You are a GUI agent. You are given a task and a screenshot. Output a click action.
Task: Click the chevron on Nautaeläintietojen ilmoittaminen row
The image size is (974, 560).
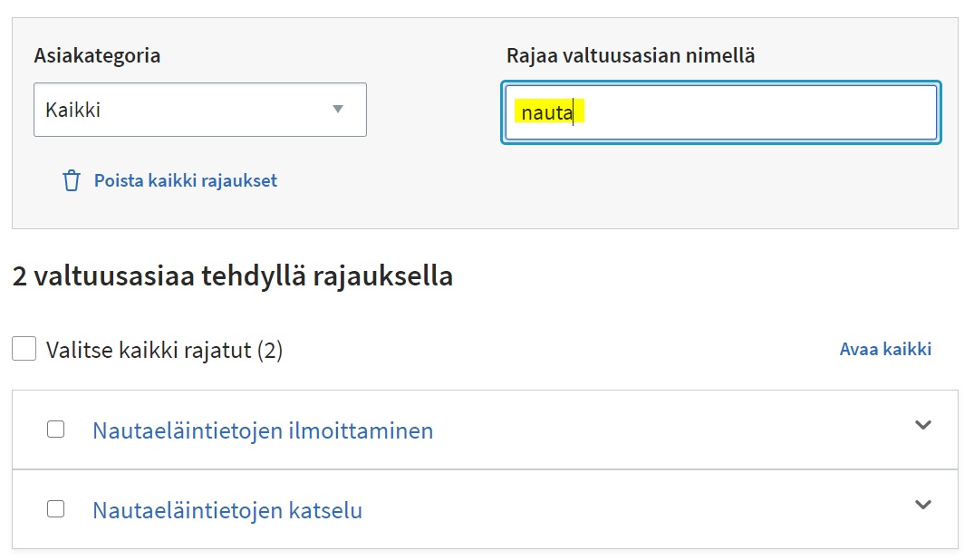[921, 423]
